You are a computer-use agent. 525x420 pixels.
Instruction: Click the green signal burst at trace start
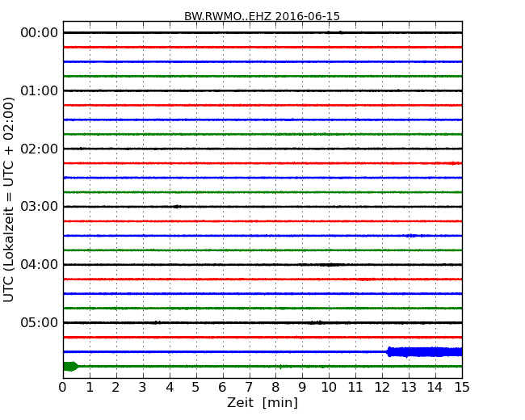pyautogui.click(x=70, y=367)
